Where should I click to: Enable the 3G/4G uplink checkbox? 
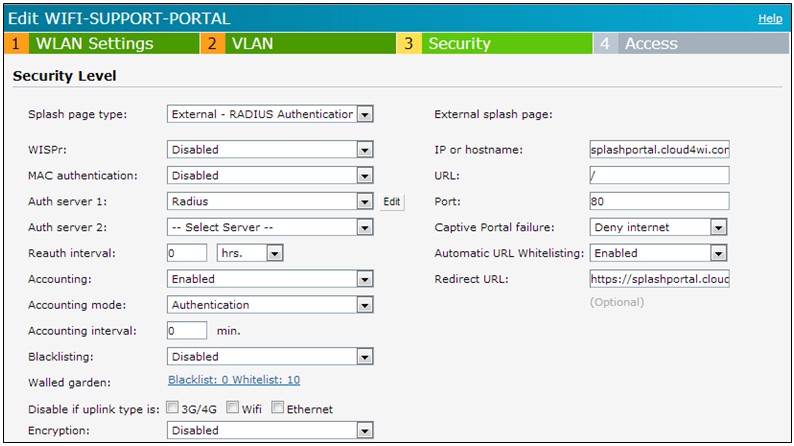click(174, 409)
